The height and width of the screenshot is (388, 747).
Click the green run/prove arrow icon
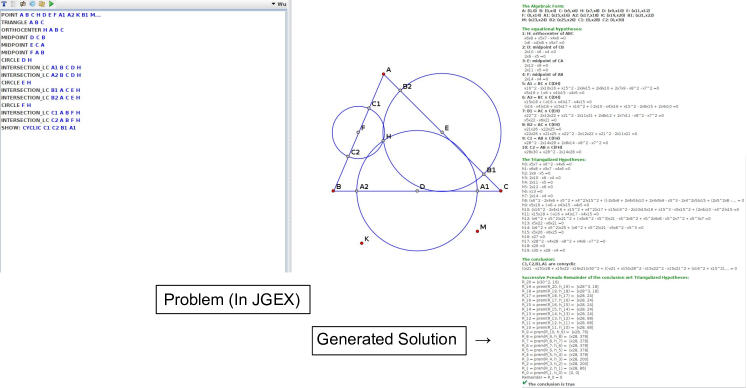[51, 4]
